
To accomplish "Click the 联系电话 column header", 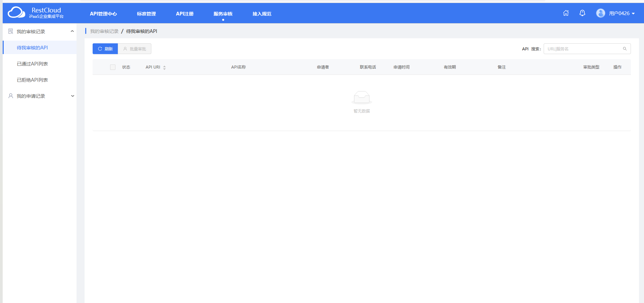I will click(368, 67).
